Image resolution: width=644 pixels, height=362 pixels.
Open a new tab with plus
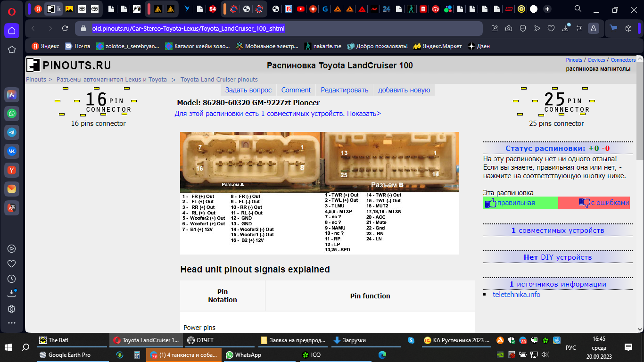tap(547, 9)
